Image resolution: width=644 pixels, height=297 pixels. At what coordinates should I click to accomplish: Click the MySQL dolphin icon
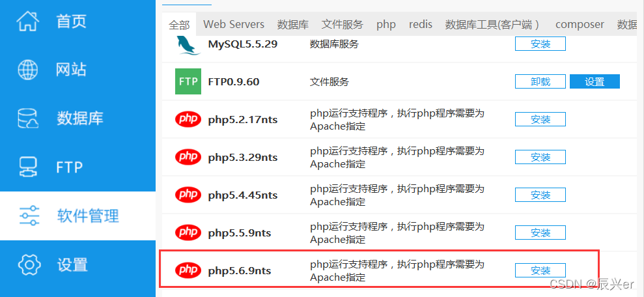pyautogui.click(x=188, y=44)
